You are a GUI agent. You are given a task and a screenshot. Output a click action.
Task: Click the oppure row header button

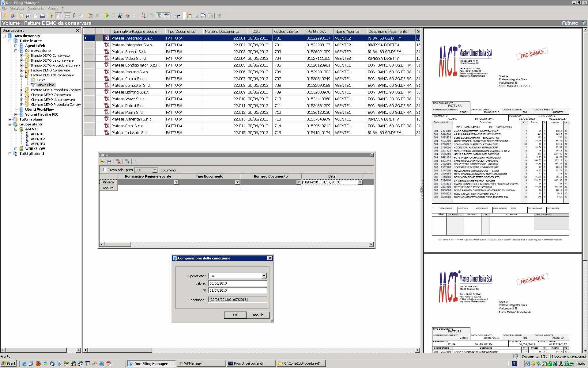click(108, 188)
